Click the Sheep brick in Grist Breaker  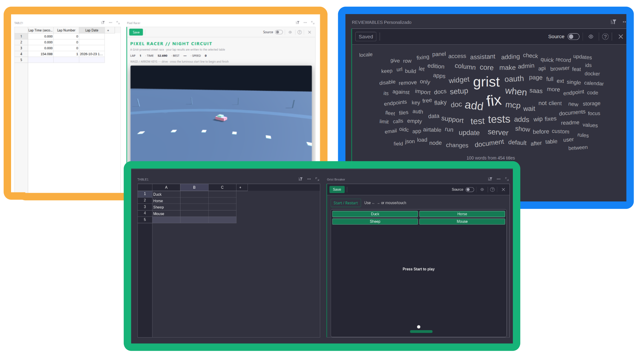(x=375, y=222)
